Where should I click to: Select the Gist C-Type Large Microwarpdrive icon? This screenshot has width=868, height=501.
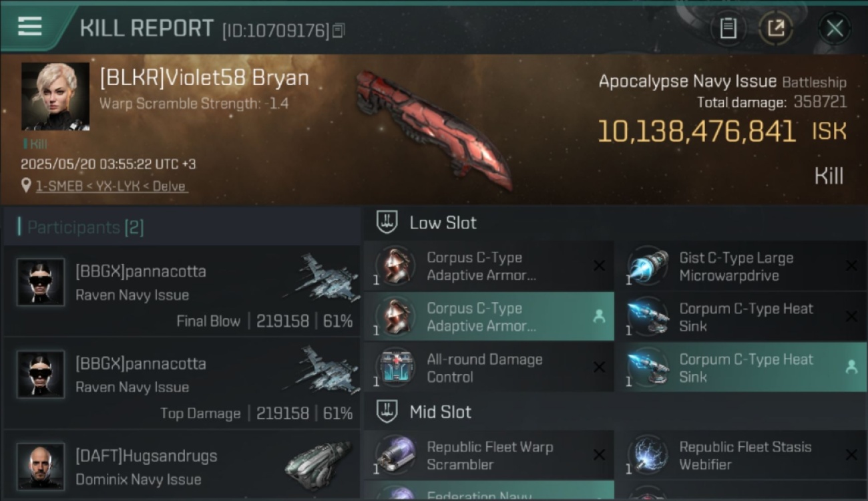point(648,267)
